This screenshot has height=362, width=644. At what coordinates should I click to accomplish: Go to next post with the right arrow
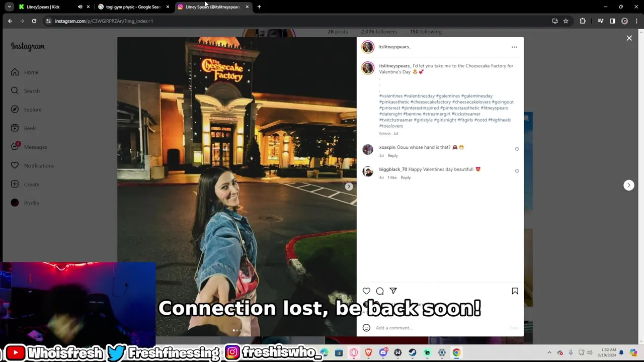click(628, 185)
